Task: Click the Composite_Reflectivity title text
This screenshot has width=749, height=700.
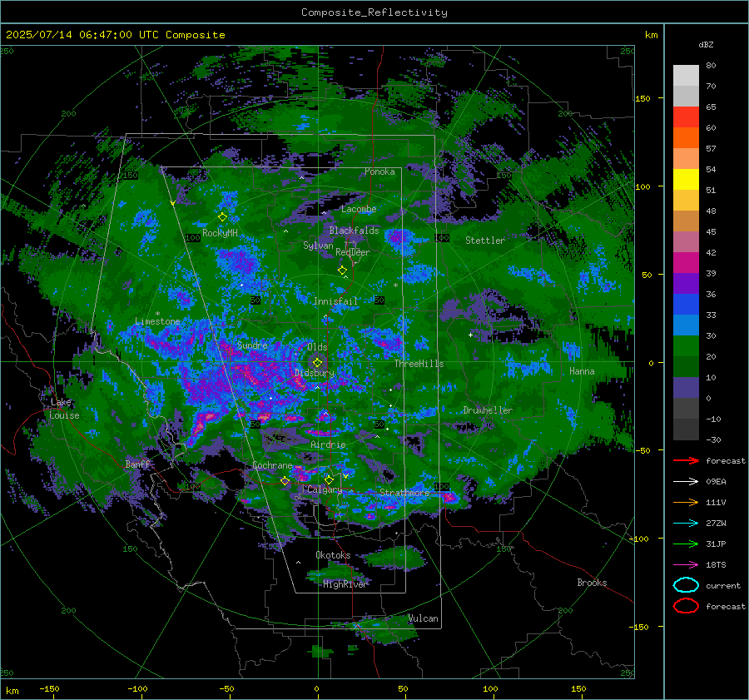Action: 374,12
